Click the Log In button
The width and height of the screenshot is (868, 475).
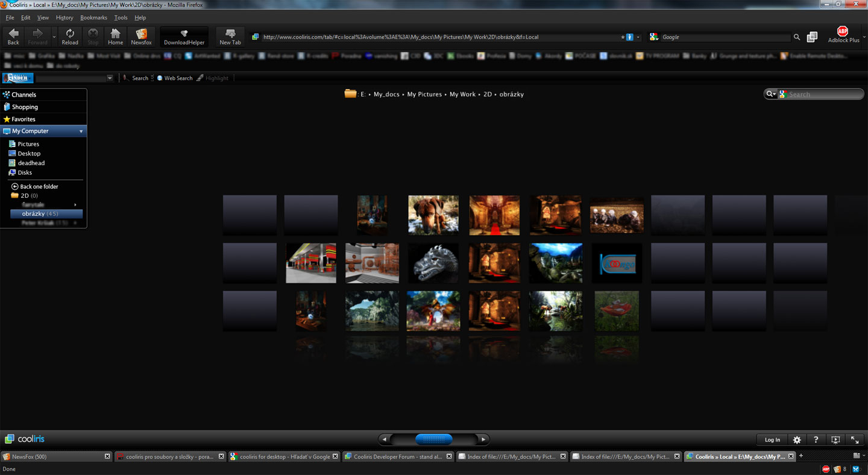click(x=772, y=440)
